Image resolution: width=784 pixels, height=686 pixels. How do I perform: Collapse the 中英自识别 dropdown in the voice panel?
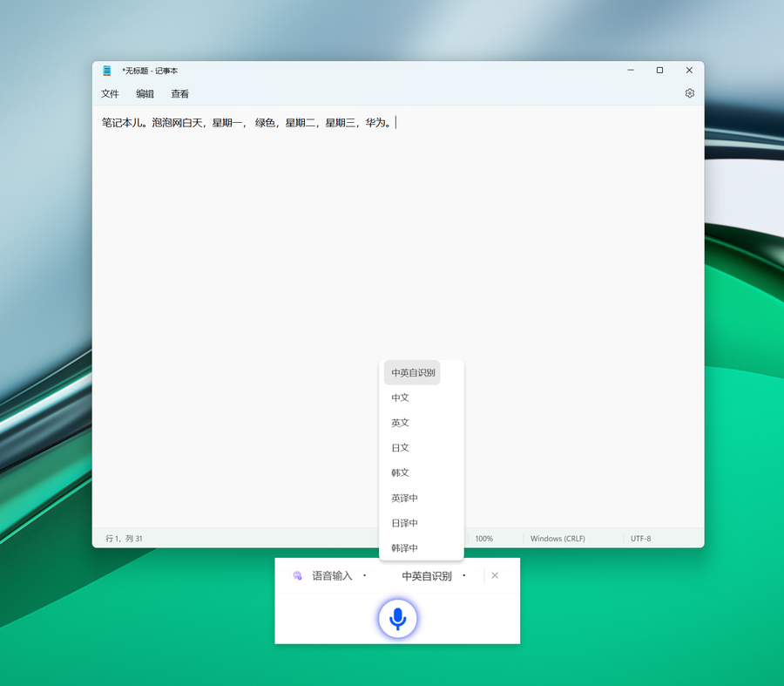tap(434, 575)
